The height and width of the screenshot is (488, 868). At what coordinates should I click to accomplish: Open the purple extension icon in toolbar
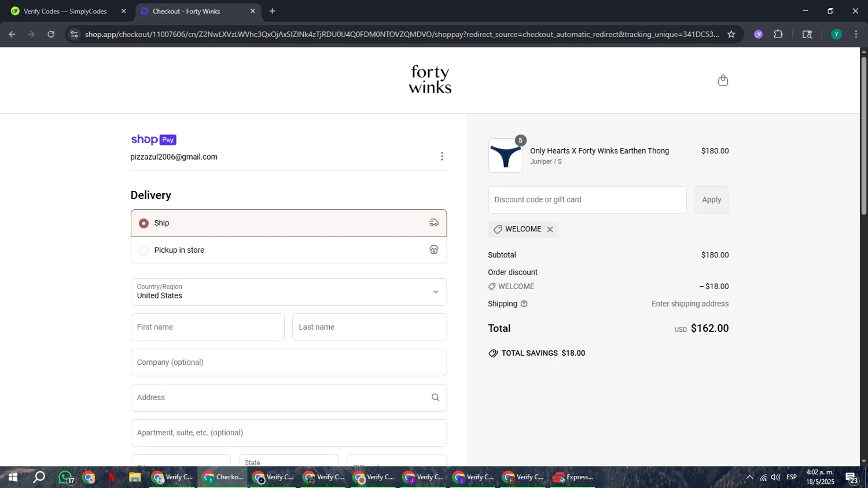[x=759, y=34]
